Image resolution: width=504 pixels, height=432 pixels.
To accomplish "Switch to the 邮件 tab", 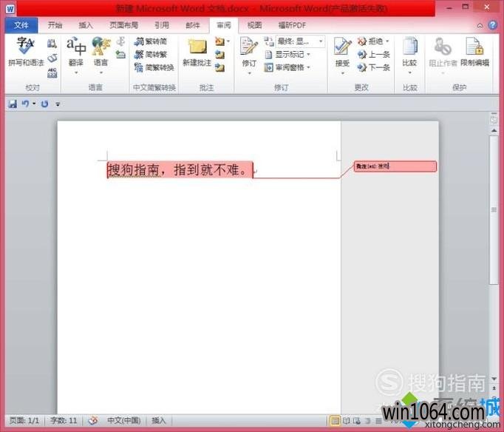I will coord(193,25).
